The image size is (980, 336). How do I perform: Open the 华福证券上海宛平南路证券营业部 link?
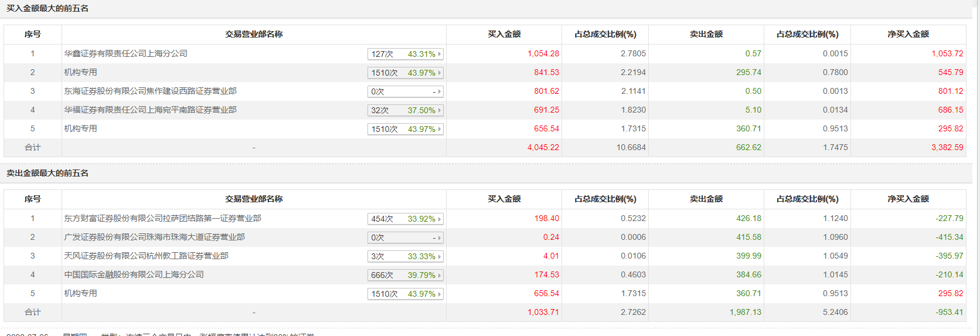tap(150, 110)
